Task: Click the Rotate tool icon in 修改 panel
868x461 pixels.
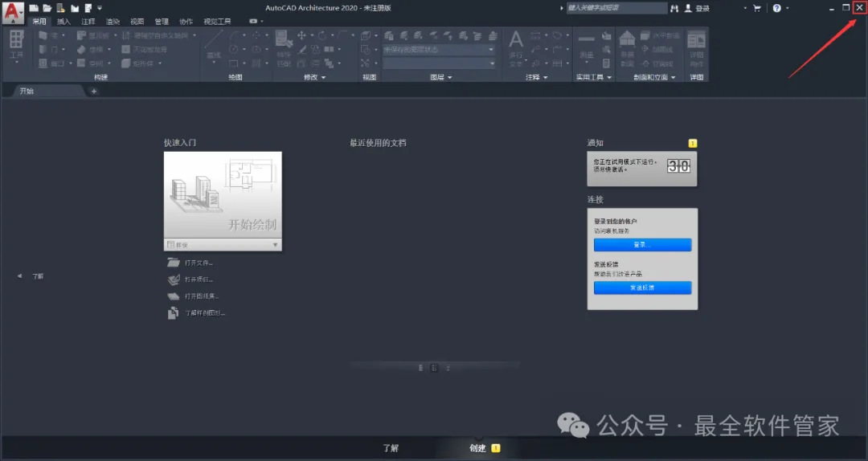Action: (x=322, y=35)
